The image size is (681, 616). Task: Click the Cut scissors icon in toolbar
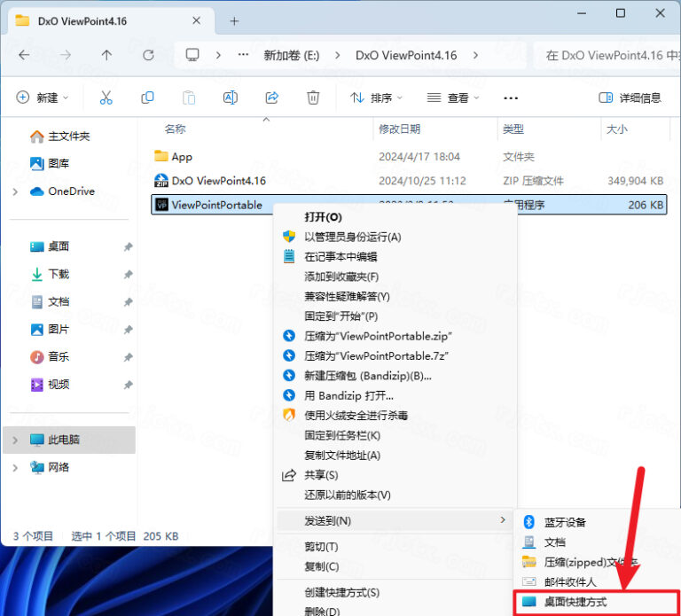tap(106, 97)
